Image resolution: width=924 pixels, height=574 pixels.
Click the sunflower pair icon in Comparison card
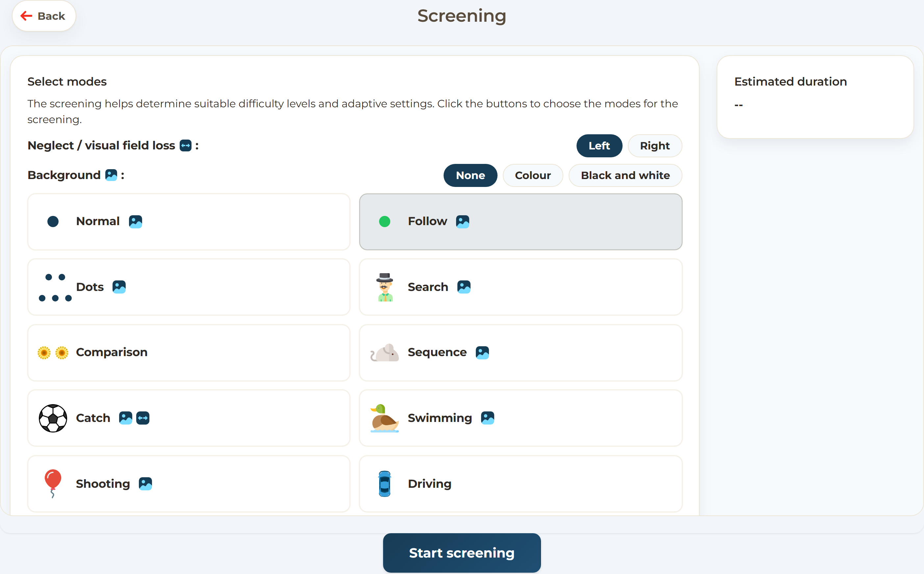coord(53,353)
